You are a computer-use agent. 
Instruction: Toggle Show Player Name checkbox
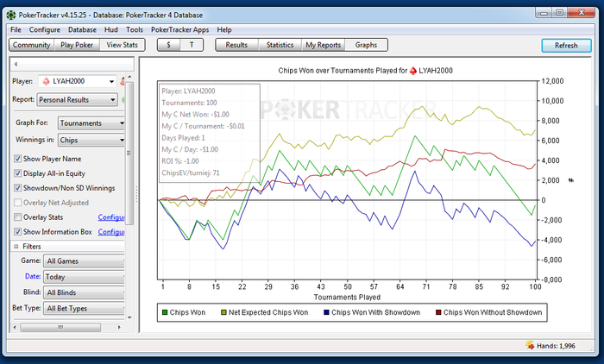(17, 159)
